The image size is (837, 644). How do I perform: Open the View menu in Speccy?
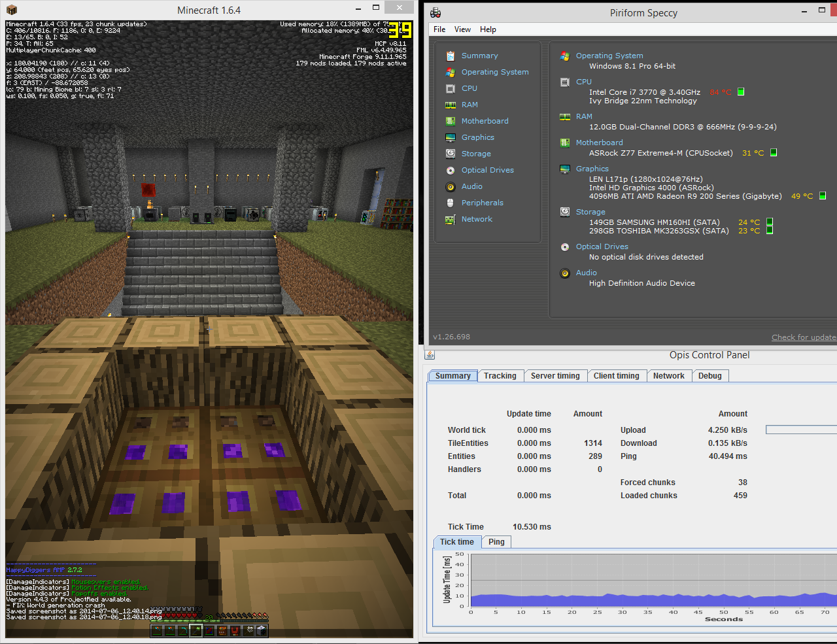tap(462, 29)
